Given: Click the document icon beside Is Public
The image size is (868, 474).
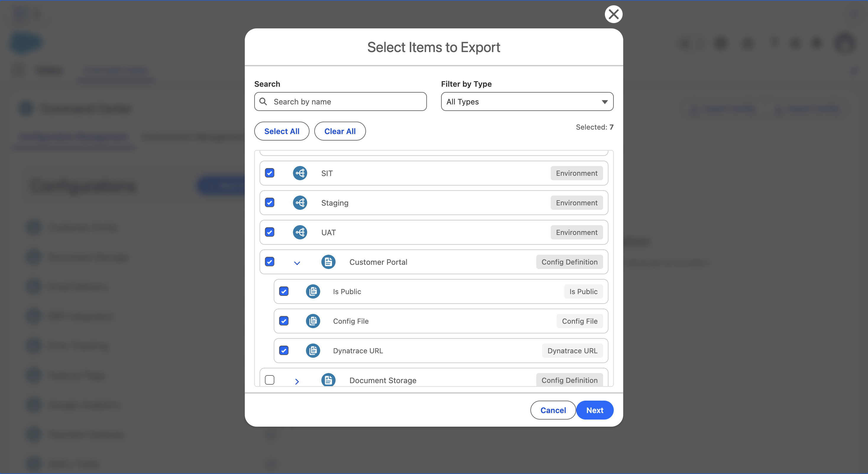Looking at the screenshot, I should pos(313,291).
